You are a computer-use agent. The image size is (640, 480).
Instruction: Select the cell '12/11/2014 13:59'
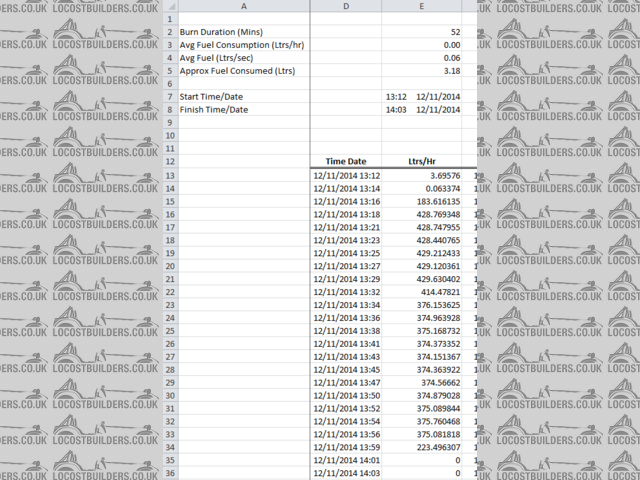[x=346, y=447]
